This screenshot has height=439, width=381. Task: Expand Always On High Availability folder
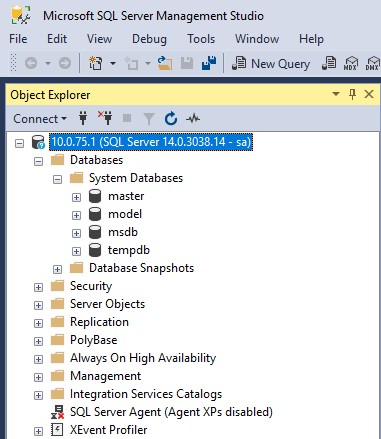[39, 360]
